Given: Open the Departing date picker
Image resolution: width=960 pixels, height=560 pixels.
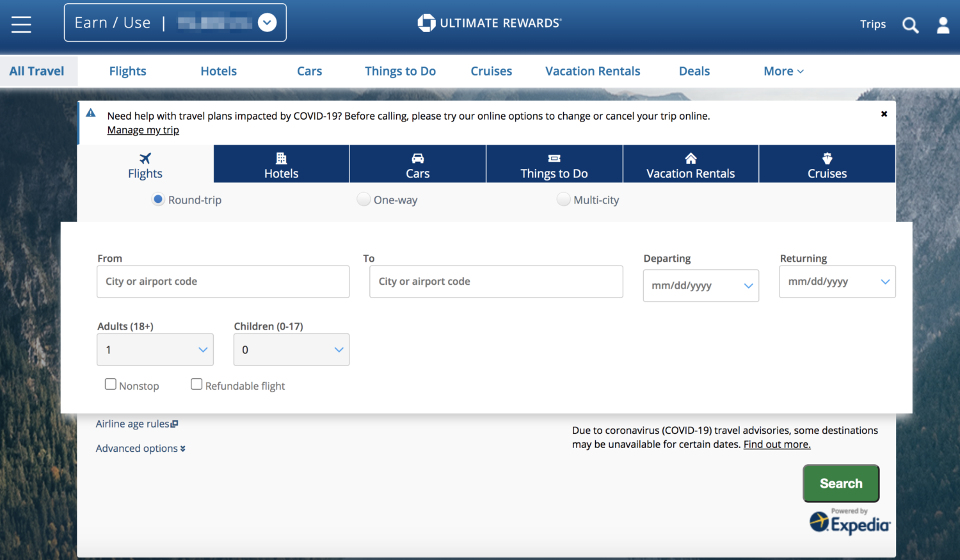Looking at the screenshot, I should (701, 285).
